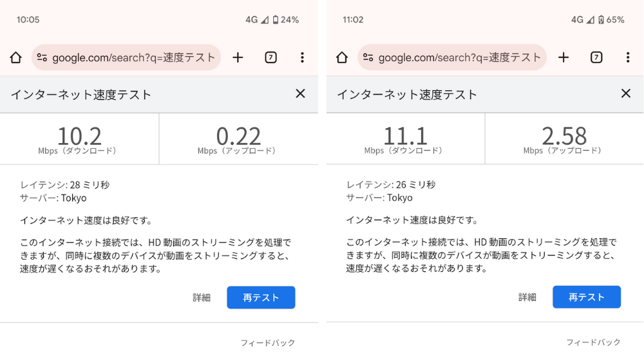Select the 11.1 Mbps download value

tap(405, 136)
